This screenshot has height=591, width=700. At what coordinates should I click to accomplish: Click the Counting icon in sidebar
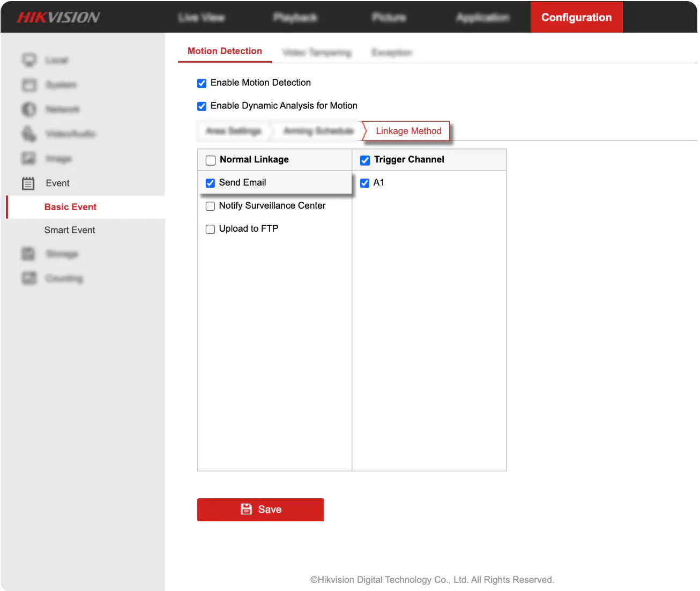tap(29, 278)
